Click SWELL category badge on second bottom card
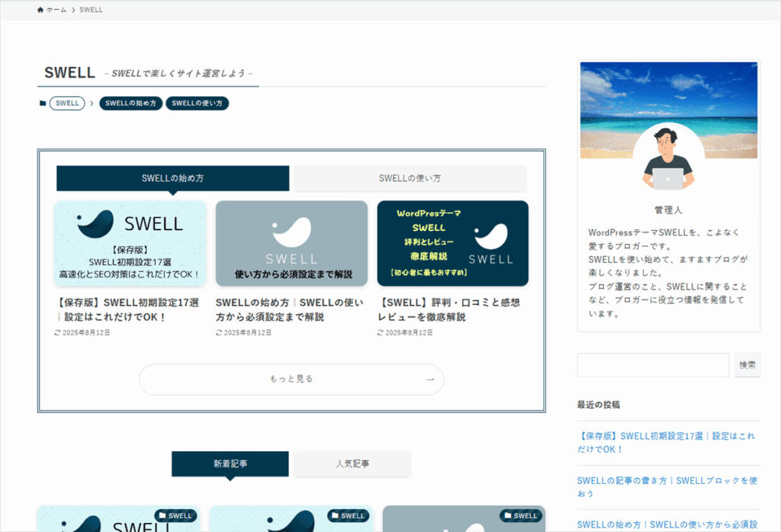The height and width of the screenshot is (532, 781). click(x=348, y=515)
